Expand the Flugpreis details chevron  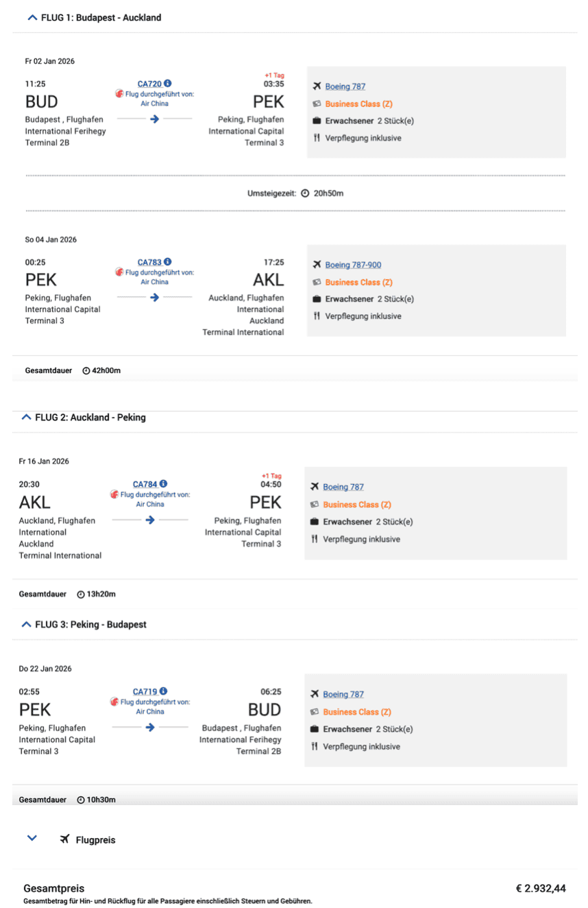tap(32, 838)
